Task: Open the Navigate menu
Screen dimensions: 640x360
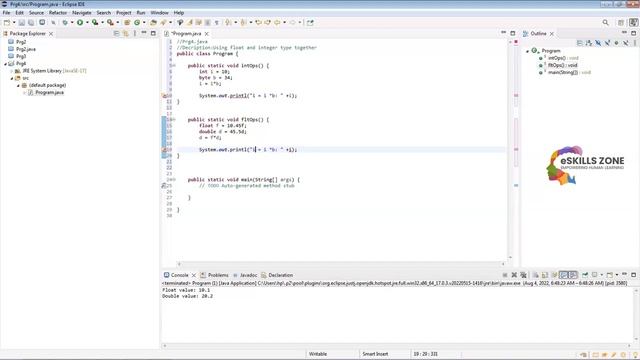Action: [82, 13]
